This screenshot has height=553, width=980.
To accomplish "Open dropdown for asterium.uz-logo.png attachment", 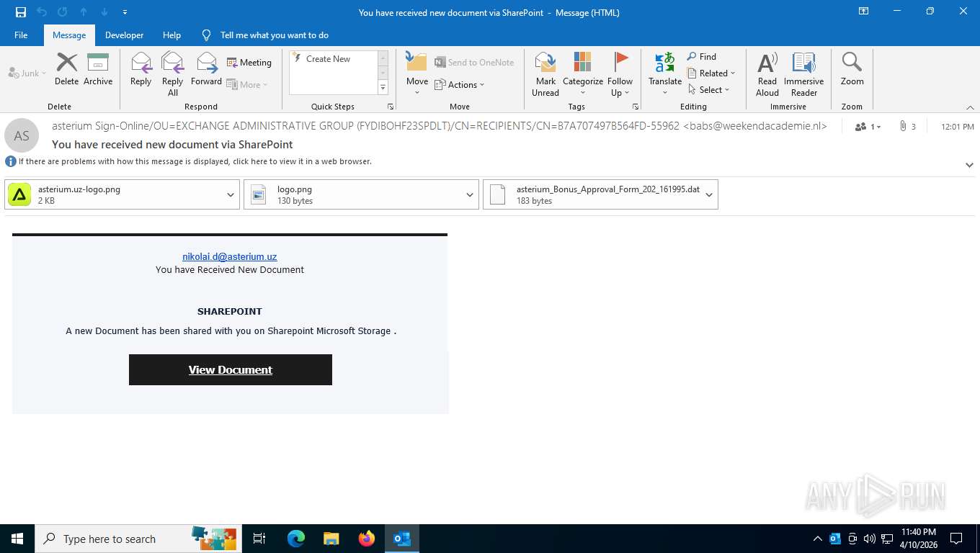I will (x=231, y=194).
